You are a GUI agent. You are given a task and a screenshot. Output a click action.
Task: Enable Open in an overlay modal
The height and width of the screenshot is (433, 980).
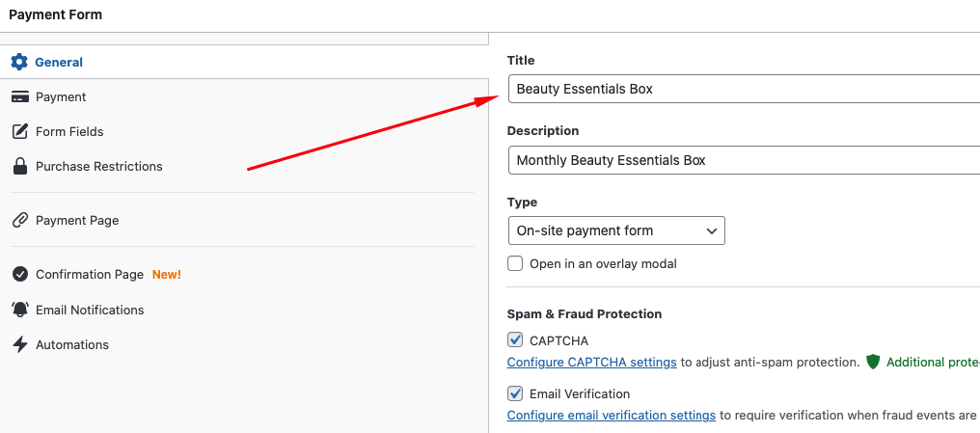[x=516, y=263]
